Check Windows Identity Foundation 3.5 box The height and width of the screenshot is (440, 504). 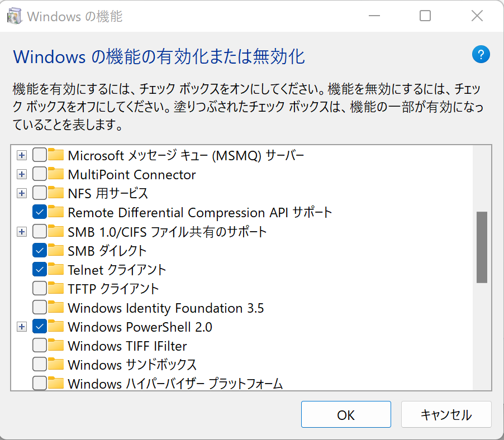[x=40, y=308]
